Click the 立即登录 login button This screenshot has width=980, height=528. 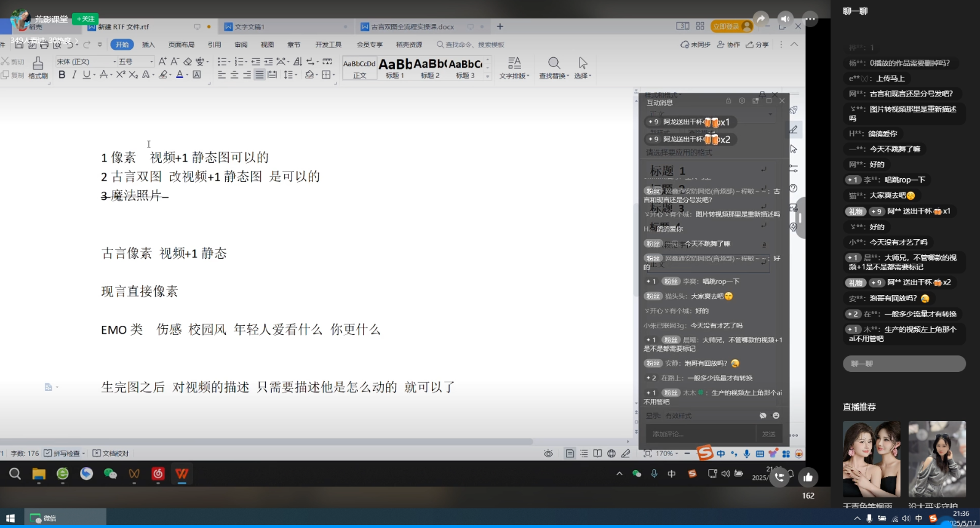click(x=726, y=26)
